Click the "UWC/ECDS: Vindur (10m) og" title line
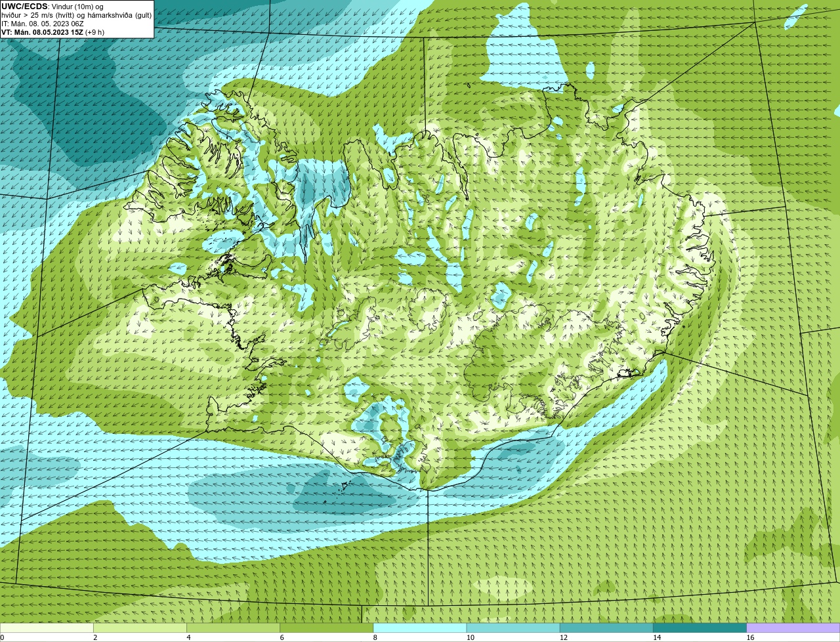Viewport: 840px width, 642px height. 52,7
